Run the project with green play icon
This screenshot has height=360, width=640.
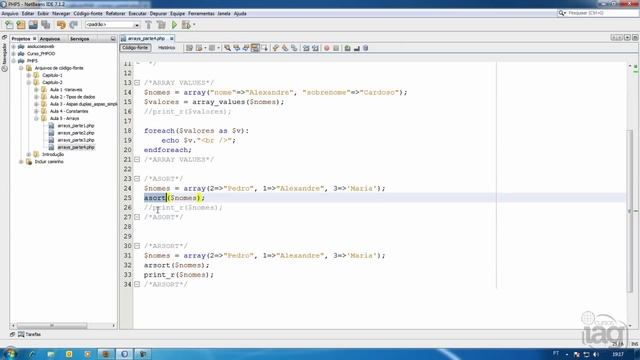coord(174,25)
